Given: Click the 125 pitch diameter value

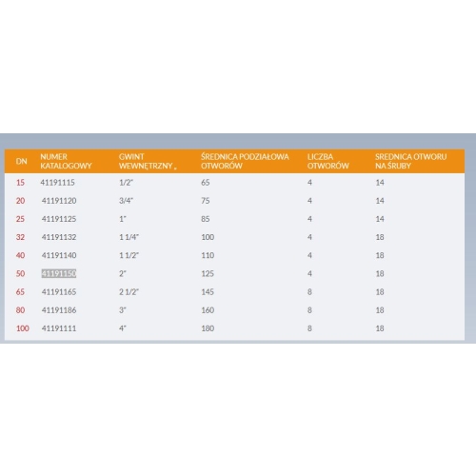Looking at the screenshot, I should click(x=208, y=273).
